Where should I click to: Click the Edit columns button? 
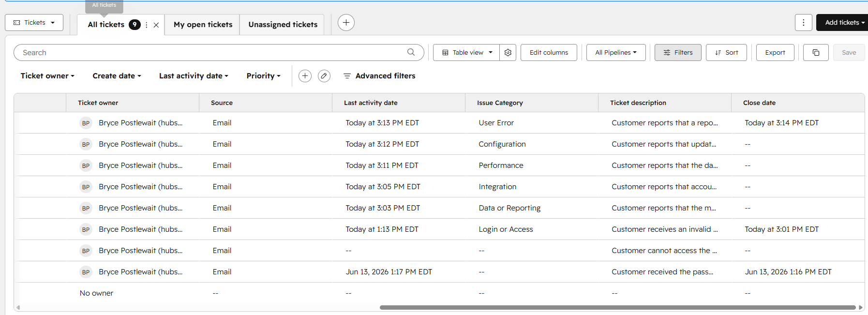click(x=549, y=52)
